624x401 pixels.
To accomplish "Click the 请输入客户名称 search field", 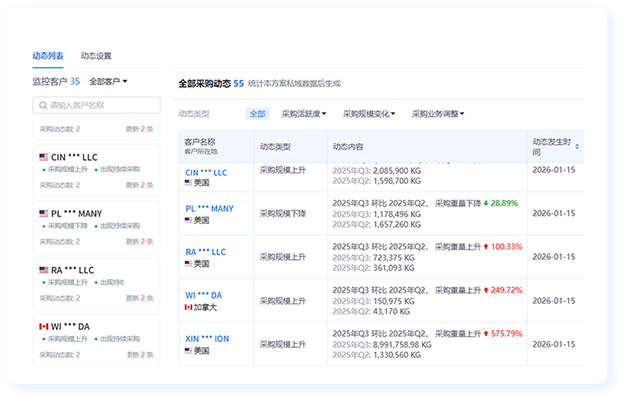I will [97, 105].
